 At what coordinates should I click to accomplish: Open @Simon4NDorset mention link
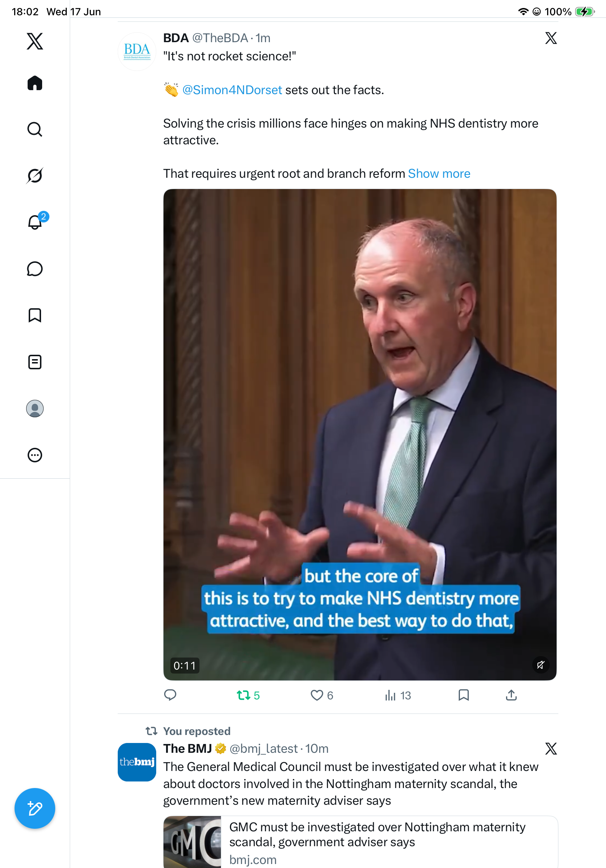click(x=232, y=90)
